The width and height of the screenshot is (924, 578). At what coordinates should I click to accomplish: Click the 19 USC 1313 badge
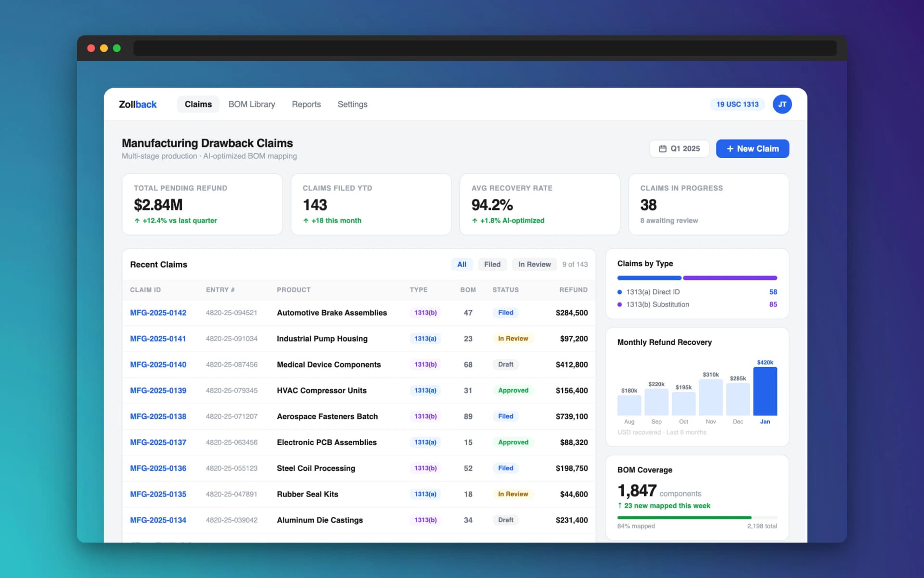pos(737,104)
